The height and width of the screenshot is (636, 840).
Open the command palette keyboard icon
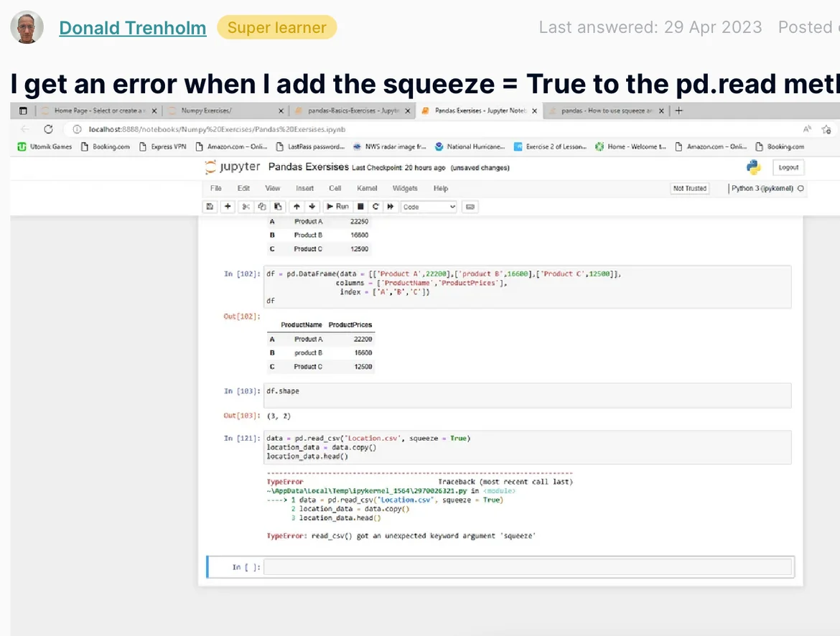click(x=470, y=207)
